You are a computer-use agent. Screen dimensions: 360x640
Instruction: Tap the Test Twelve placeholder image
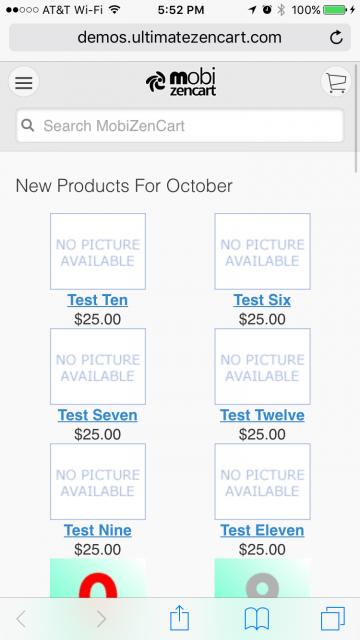coord(262,367)
